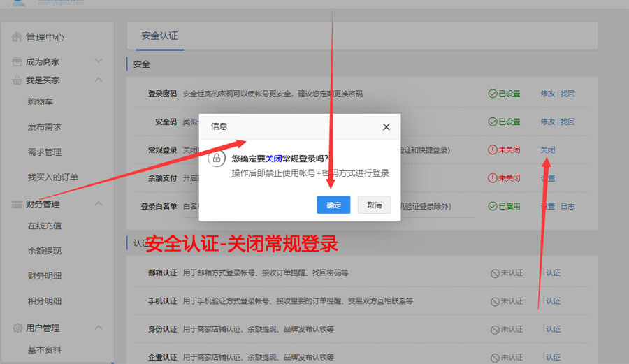Click the gear icon next to 用户管理
Image resolution: width=629 pixels, height=364 pixels.
coord(17,328)
